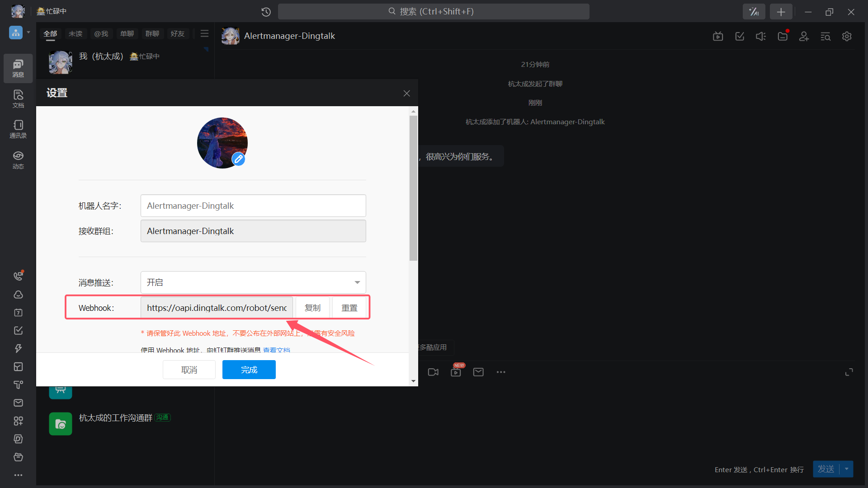Open the group files folder icon
The width and height of the screenshot is (868, 488).
(783, 36)
